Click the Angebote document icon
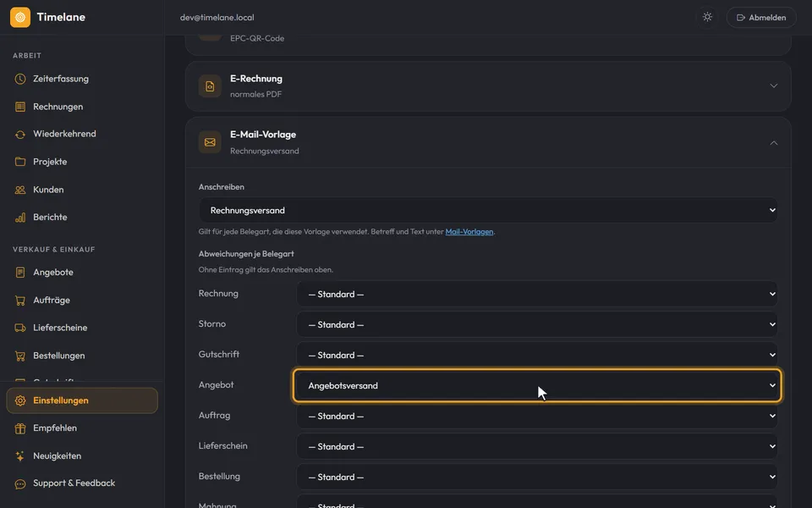 coord(20,272)
